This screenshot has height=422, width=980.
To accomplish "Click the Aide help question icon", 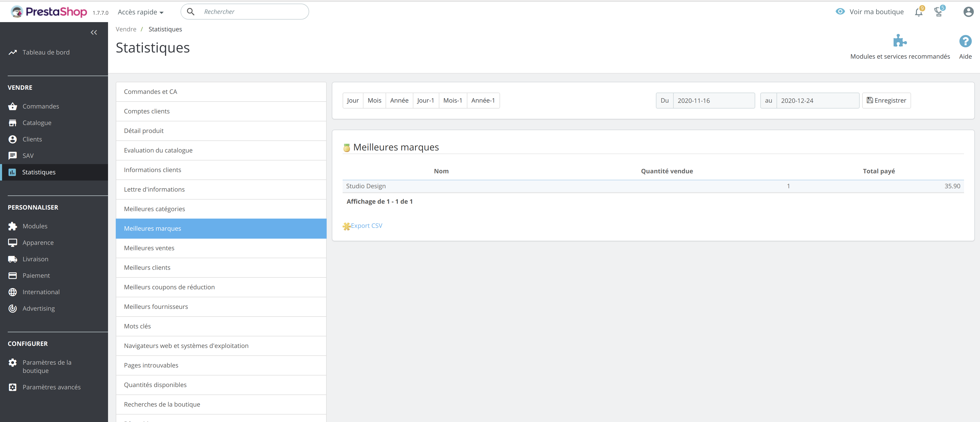I will (x=965, y=41).
